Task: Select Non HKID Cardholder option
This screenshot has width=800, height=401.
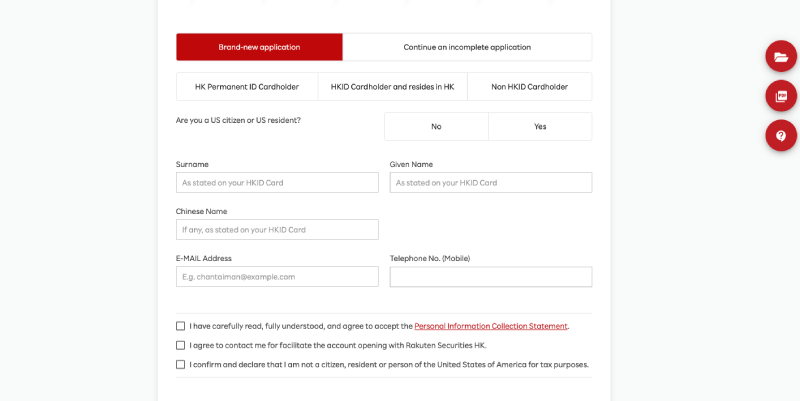Action: tap(529, 87)
